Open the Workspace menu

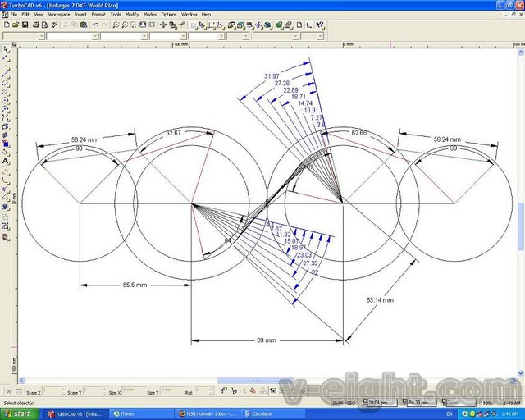click(x=59, y=15)
